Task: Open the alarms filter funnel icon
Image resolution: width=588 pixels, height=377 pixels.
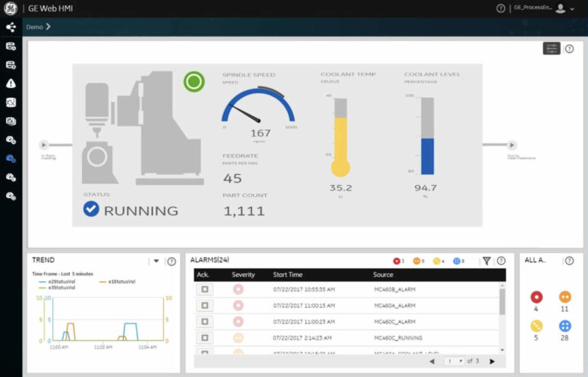Action: pos(486,261)
